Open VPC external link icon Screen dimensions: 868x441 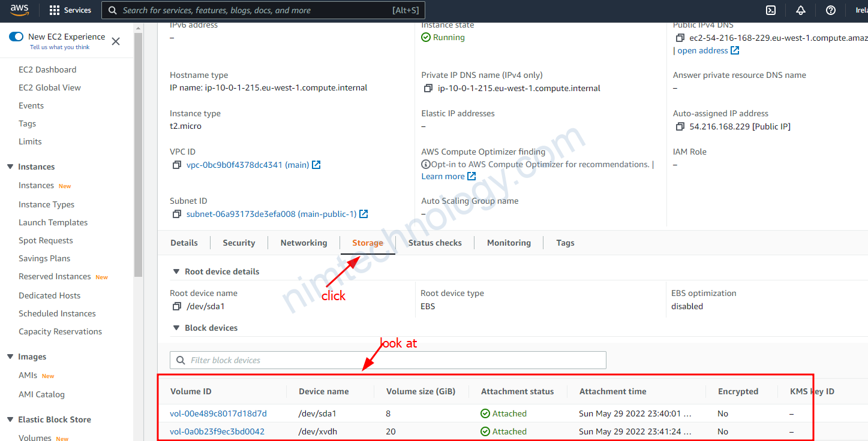316,165
